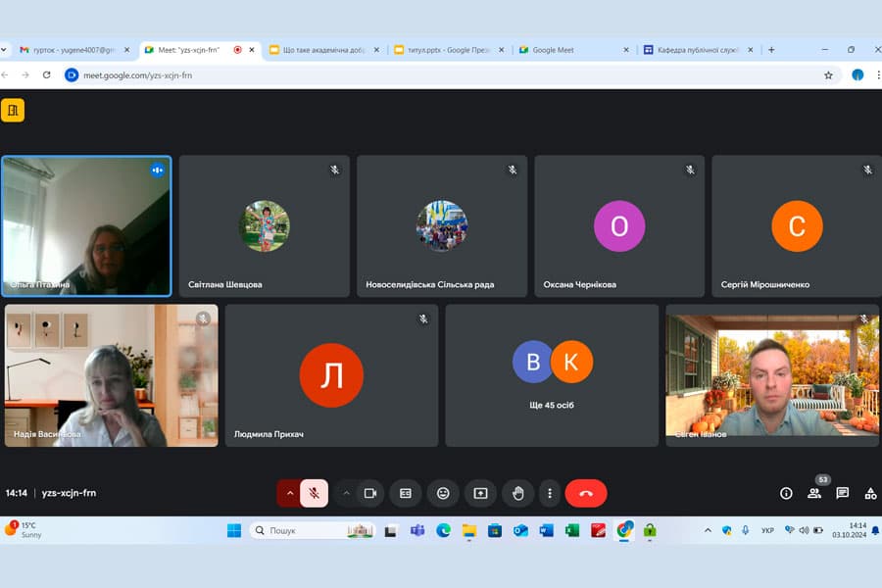This screenshot has height=588, width=882.
Task: Open chat with everyone icon
Action: tap(842, 494)
